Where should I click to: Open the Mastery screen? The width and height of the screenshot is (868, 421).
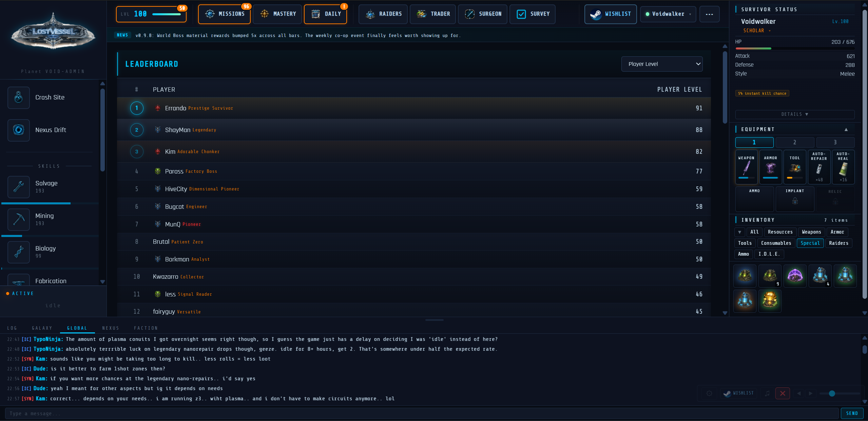(277, 14)
